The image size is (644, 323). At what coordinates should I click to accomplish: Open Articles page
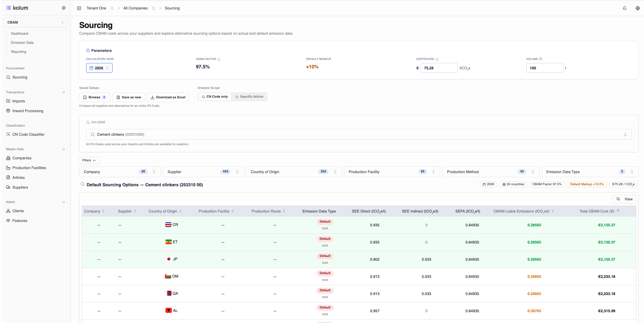tap(18, 177)
